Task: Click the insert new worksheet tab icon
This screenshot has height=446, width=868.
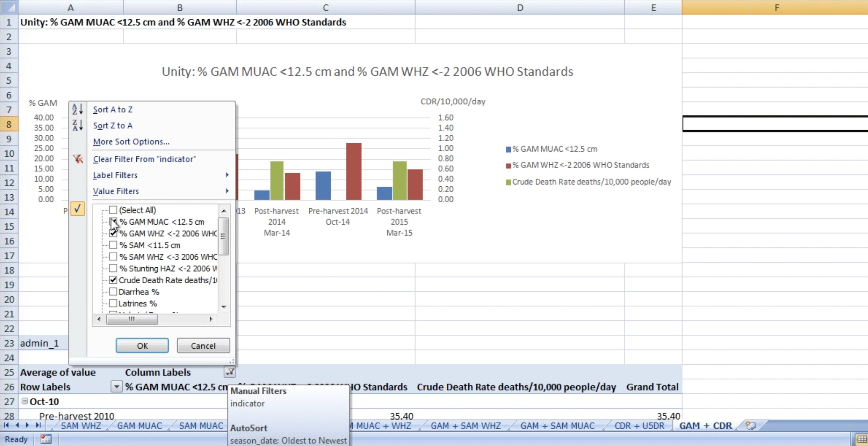Action: pos(750,426)
